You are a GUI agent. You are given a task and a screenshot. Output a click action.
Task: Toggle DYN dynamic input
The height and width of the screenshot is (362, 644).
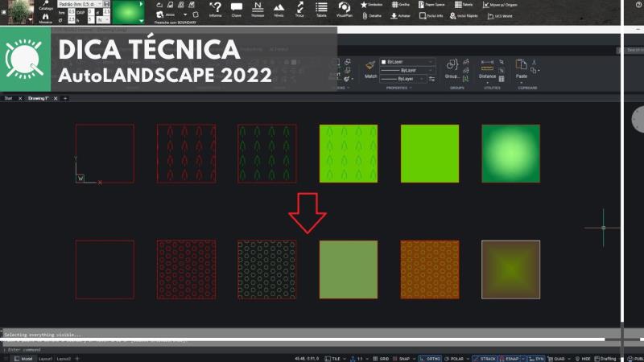click(536, 359)
